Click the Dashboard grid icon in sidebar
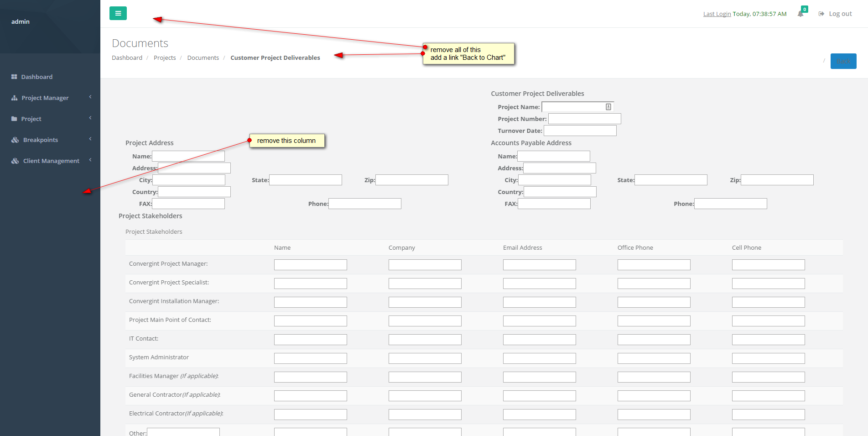868x436 pixels. tap(14, 77)
